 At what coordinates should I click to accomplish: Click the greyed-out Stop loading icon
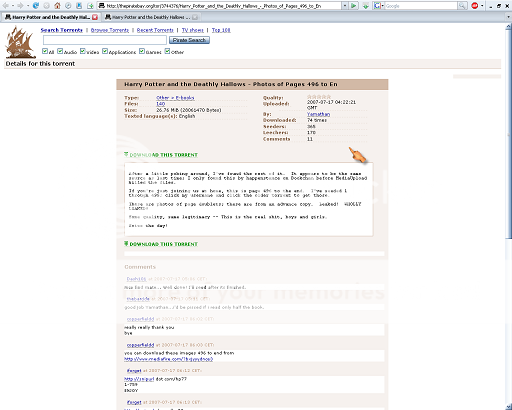point(46,6)
